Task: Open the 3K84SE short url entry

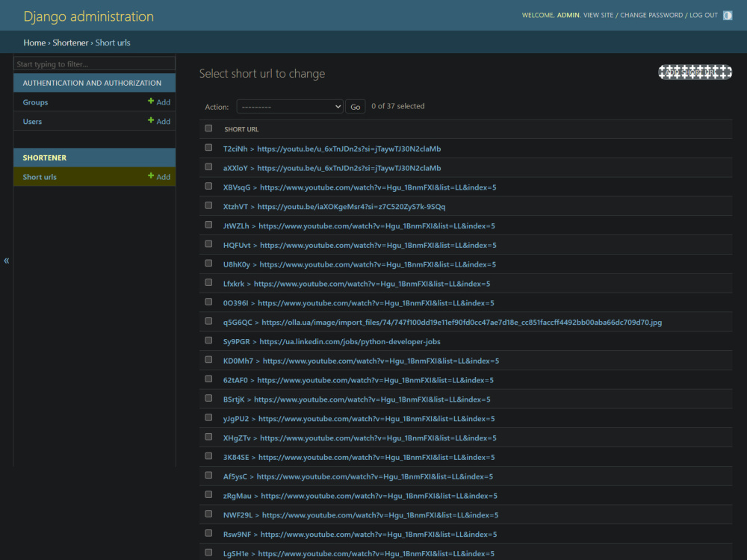Action: [x=359, y=457]
